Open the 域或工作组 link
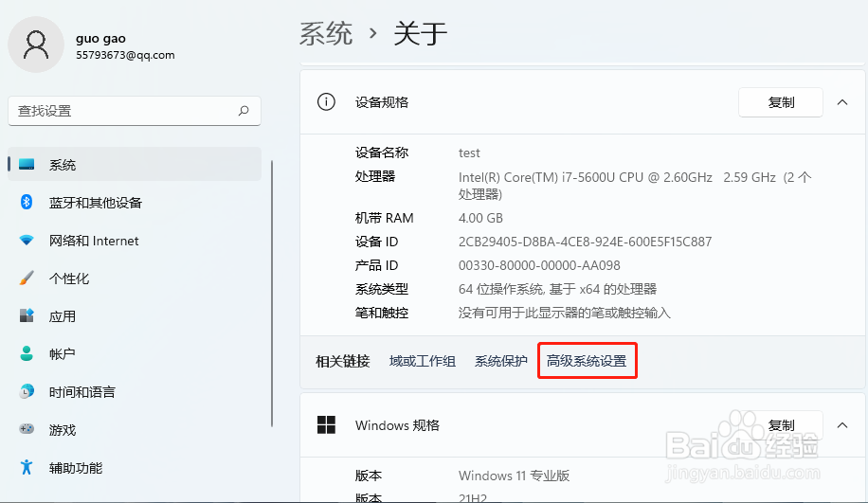Screen dimensions: 868x503 point(423,361)
